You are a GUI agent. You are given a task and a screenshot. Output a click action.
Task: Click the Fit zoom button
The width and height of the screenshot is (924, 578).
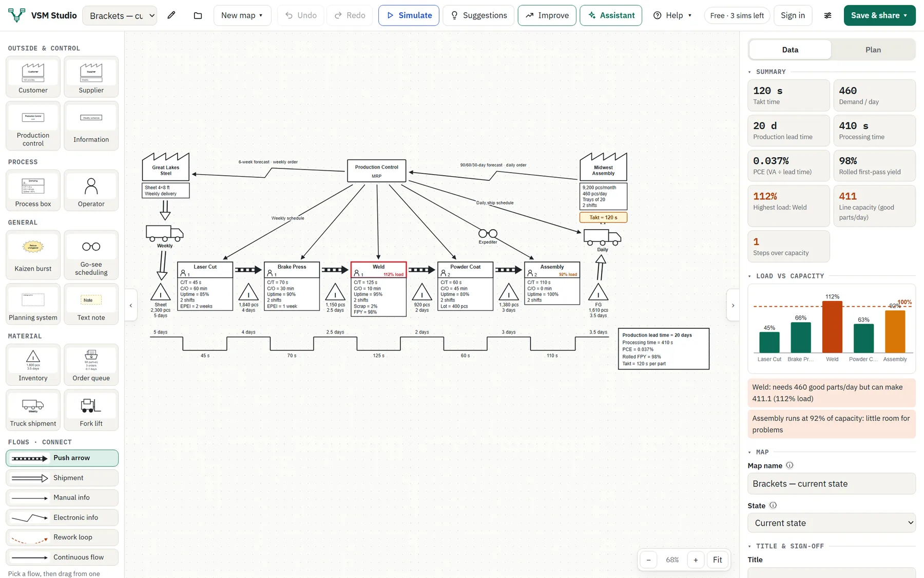click(x=717, y=560)
